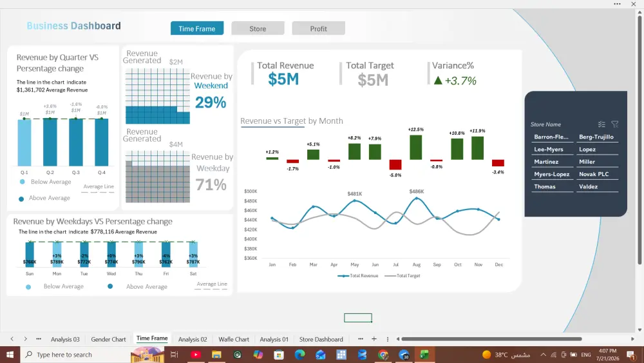
Task: Switch to the Gender Chart sheet tab
Action: pyautogui.click(x=108, y=339)
